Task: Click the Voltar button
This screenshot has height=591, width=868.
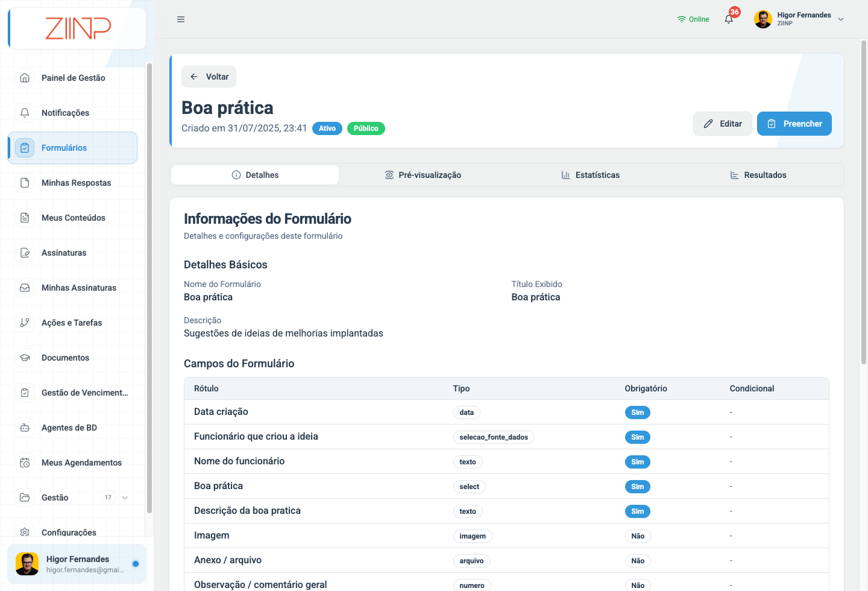Action: tap(209, 77)
